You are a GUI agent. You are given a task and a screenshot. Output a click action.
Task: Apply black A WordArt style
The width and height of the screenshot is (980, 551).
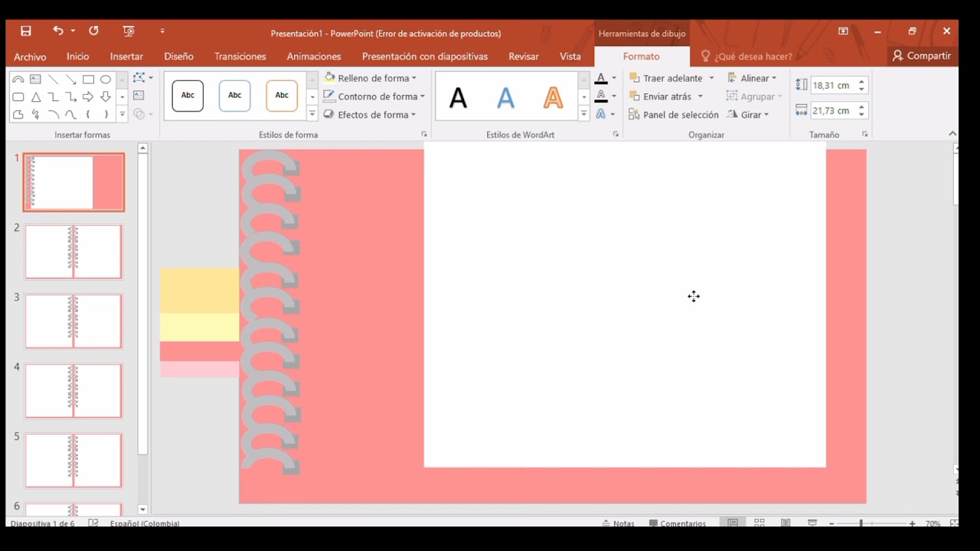click(x=459, y=98)
